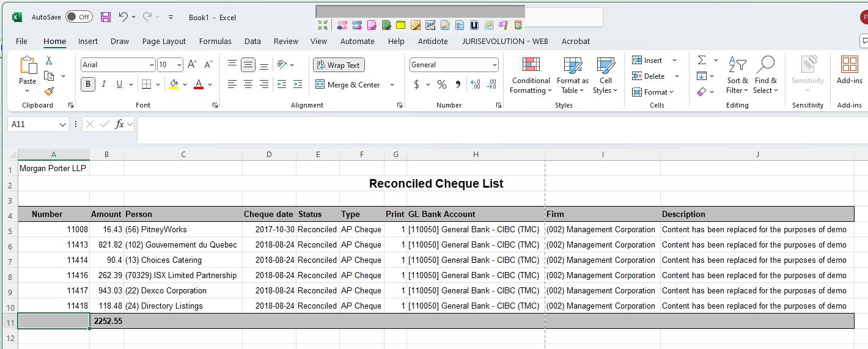The width and height of the screenshot is (868, 349).
Task: Click the Cut scissors icon
Action: [49, 61]
